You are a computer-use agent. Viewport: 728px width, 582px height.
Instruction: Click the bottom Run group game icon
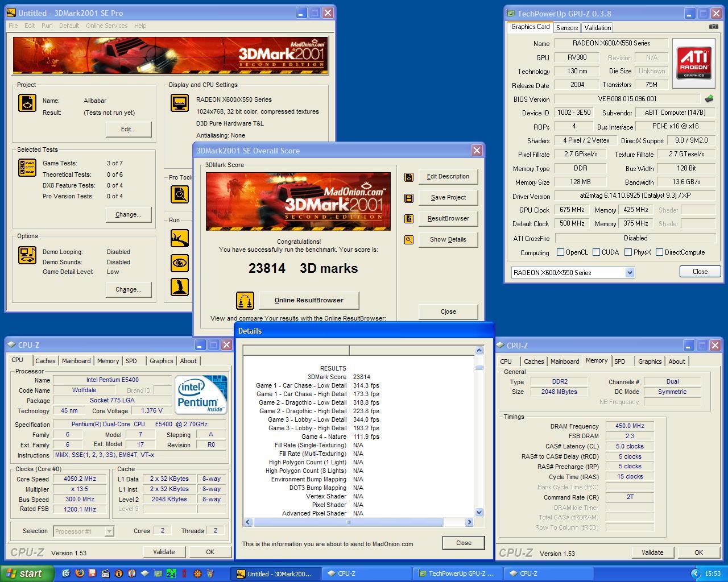[180, 286]
